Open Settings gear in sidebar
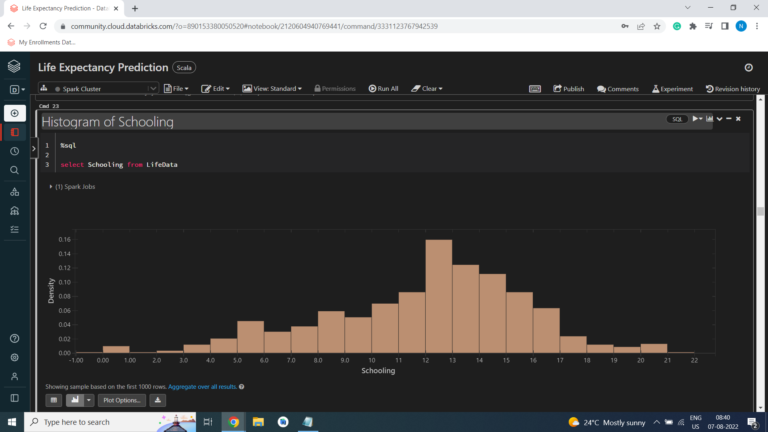The width and height of the screenshot is (768, 432). point(14,357)
